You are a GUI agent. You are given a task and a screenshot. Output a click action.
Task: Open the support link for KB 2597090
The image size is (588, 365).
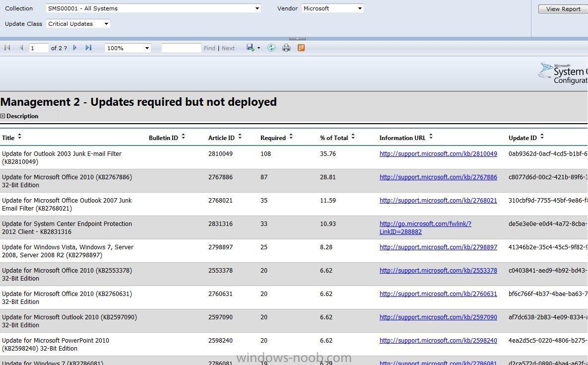(x=438, y=317)
